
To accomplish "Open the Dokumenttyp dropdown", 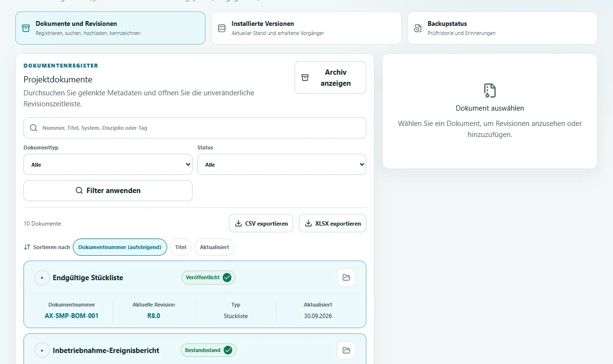I will coord(108,164).
